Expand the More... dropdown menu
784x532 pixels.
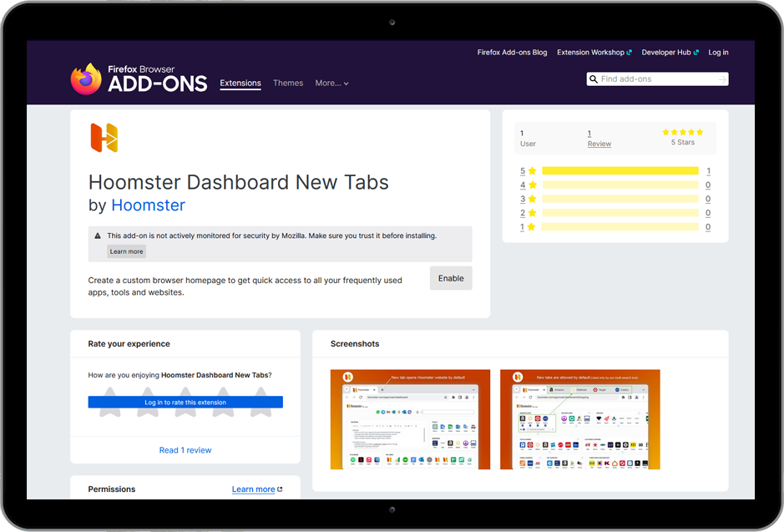pos(331,83)
